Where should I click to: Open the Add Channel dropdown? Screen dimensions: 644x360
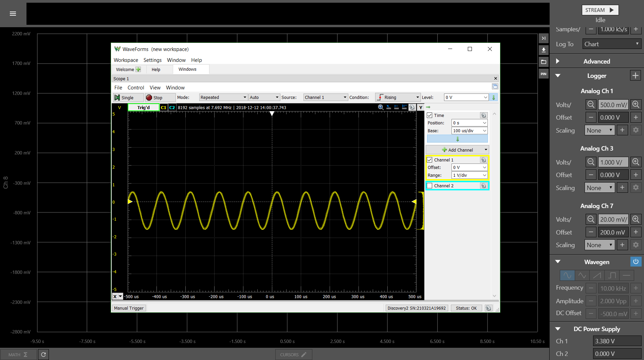point(457,150)
